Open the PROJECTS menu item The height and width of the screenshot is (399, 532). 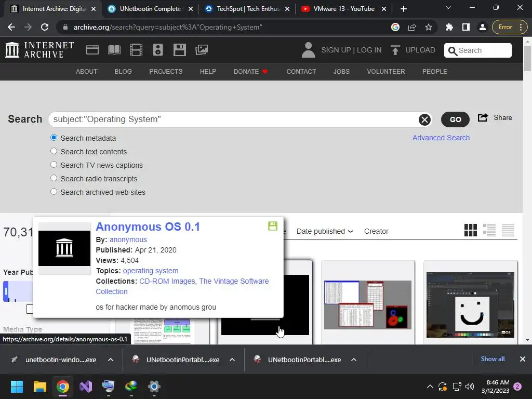(166, 72)
